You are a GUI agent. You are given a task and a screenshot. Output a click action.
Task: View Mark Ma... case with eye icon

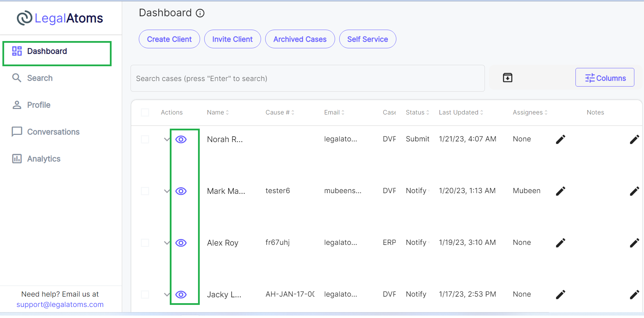point(181,191)
